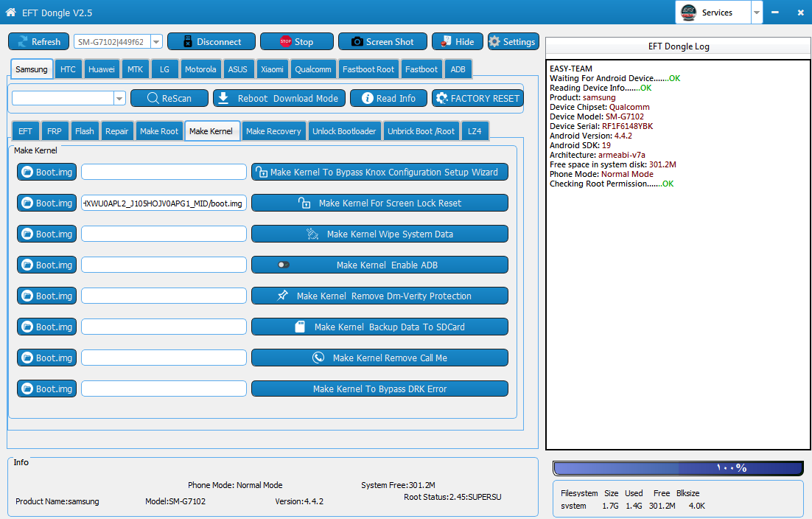Click Boot.img button for Remove Call Me row
Screen dimensions: 812x519
[x=46, y=358]
